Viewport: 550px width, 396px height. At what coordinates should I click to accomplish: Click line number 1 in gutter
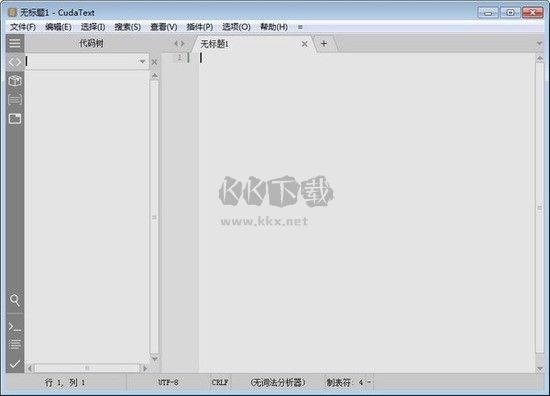point(180,58)
